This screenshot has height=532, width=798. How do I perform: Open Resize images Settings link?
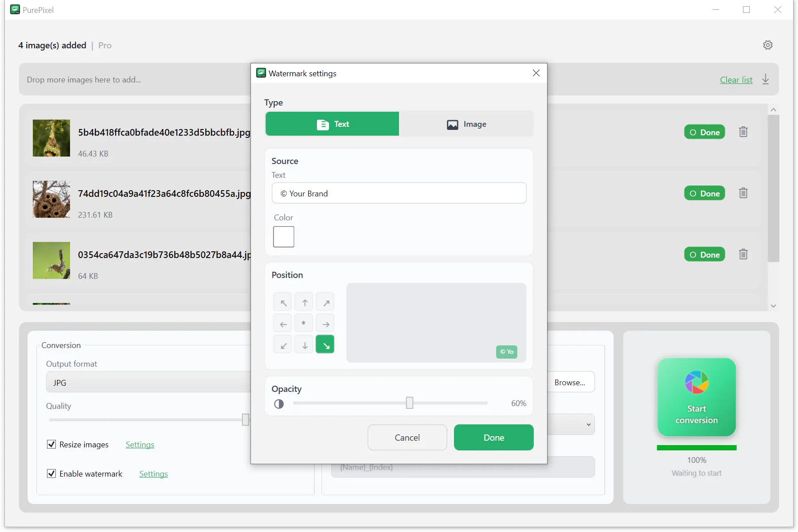[x=140, y=445]
